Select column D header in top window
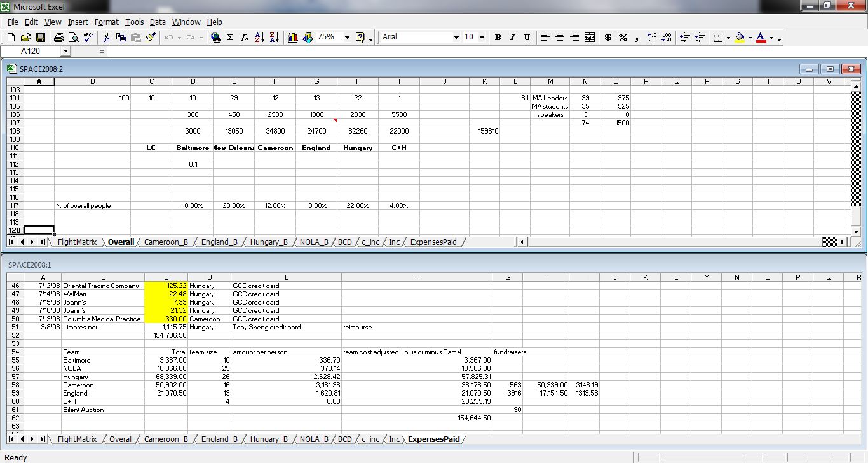The height and width of the screenshot is (463, 868). [193, 81]
